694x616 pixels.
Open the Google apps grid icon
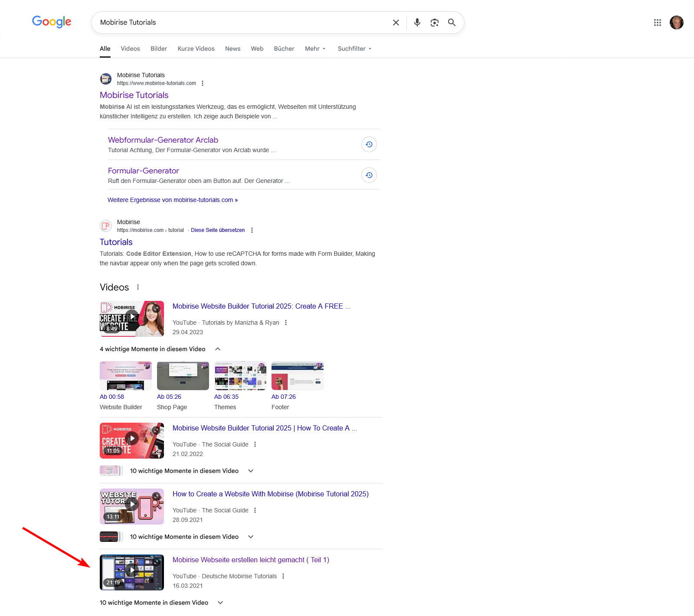point(657,23)
